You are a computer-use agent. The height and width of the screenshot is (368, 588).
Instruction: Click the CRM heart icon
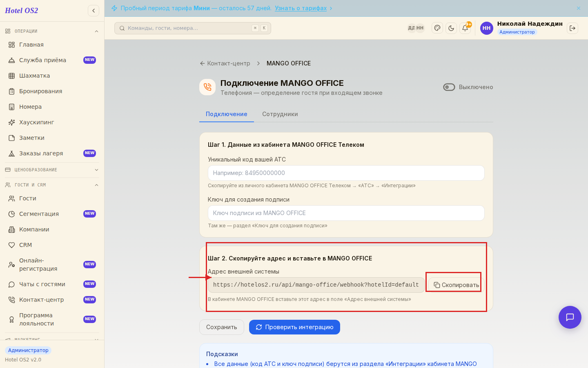point(11,245)
